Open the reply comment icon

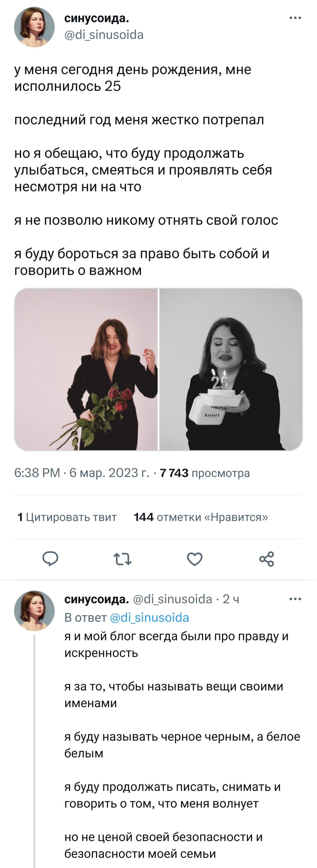click(x=50, y=559)
